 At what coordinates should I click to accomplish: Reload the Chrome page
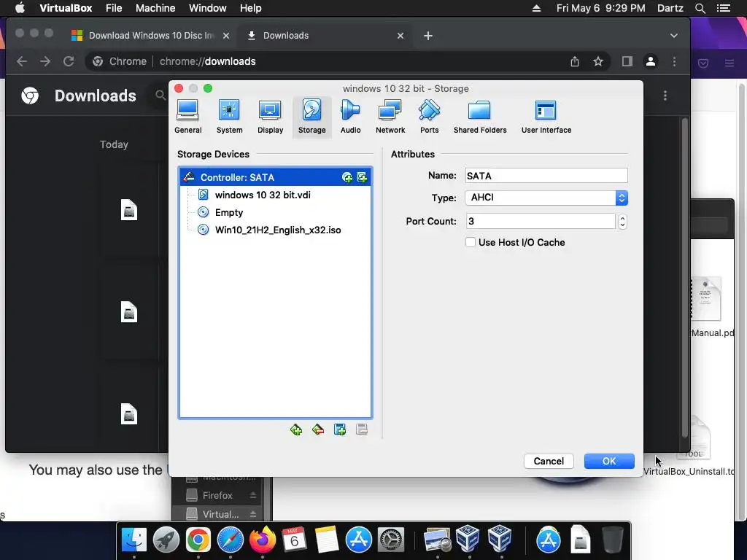pyautogui.click(x=69, y=61)
